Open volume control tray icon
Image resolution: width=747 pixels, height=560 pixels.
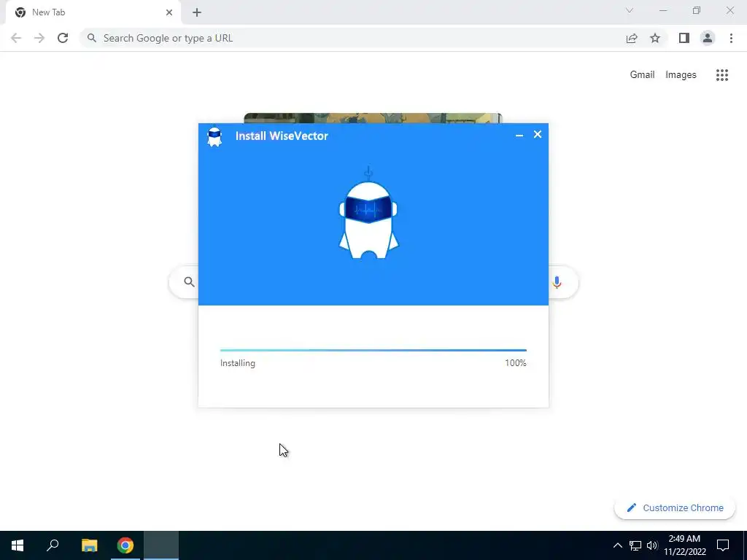coord(652,545)
